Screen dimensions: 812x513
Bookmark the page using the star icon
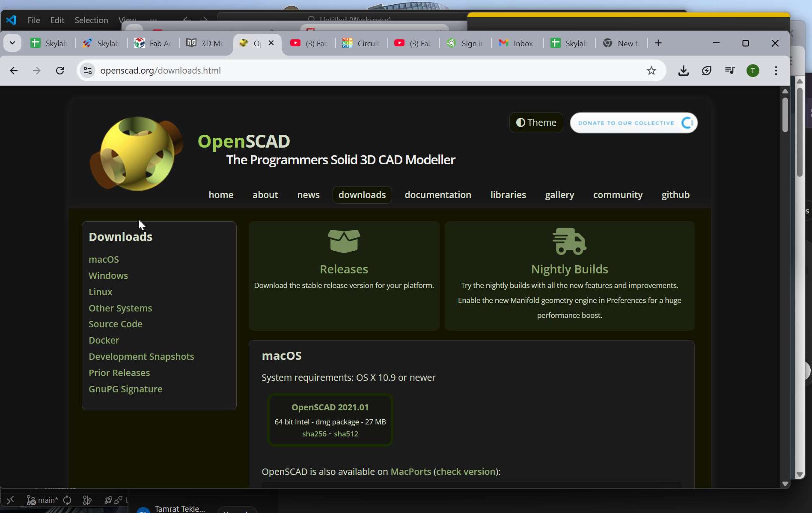[x=651, y=71]
